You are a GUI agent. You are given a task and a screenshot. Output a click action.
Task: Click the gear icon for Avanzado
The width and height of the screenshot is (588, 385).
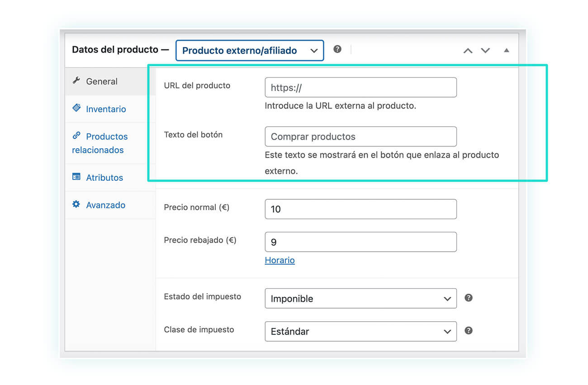[x=76, y=204]
